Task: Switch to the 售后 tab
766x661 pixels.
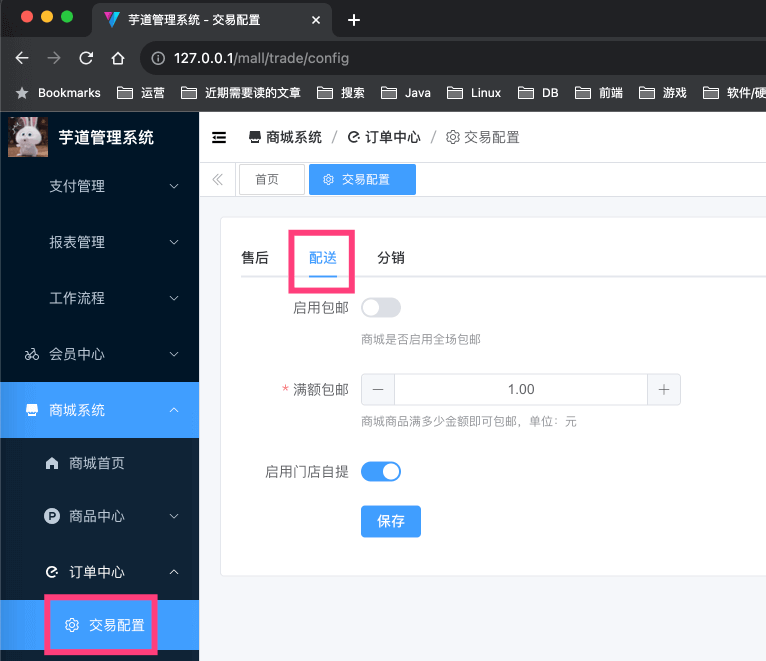Action: coord(255,258)
